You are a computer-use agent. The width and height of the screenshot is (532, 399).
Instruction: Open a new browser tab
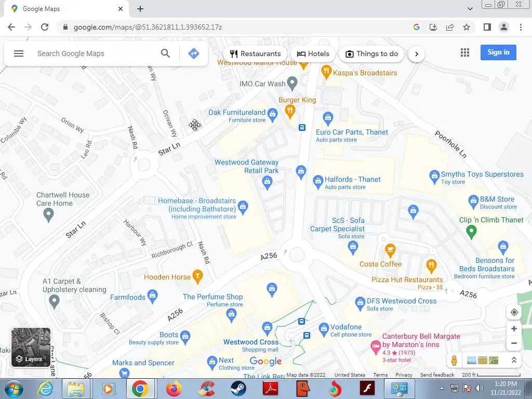tap(140, 9)
